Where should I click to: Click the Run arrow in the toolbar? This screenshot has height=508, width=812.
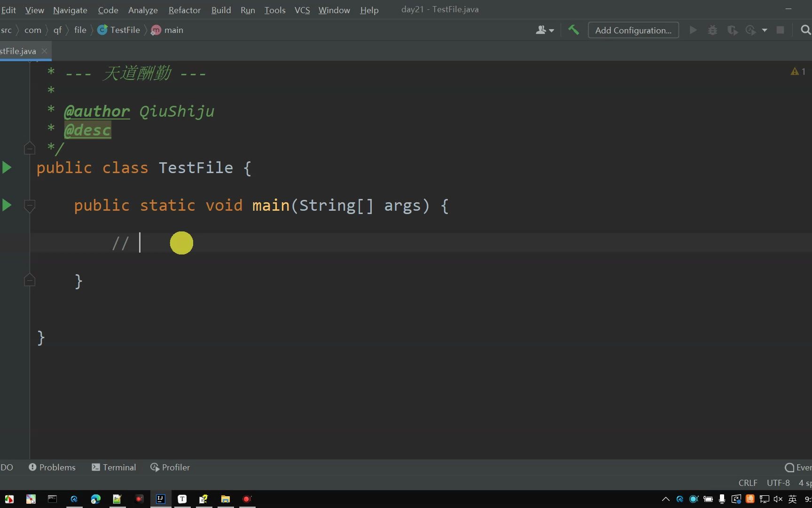pos(693,30)
